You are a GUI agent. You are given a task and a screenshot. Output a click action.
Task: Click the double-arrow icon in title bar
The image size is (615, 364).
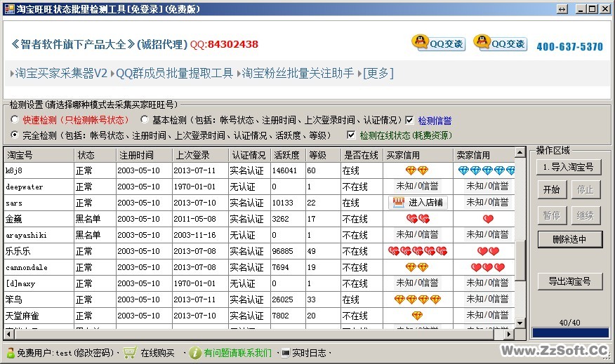562,8
